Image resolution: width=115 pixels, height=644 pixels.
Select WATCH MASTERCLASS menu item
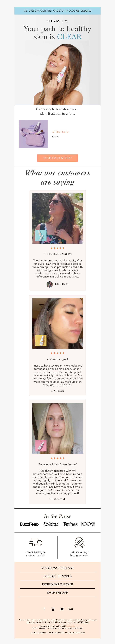click(x=57, y=568)
